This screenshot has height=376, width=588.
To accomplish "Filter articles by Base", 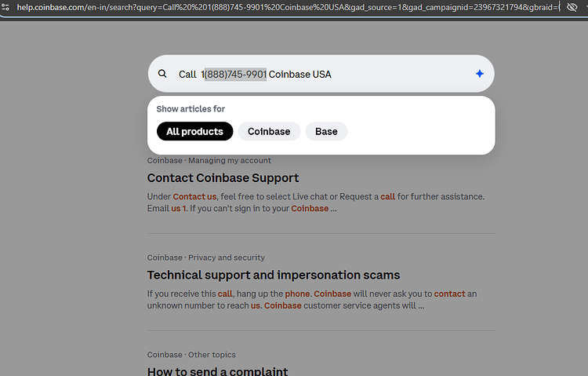I will (x=326, y=131).
